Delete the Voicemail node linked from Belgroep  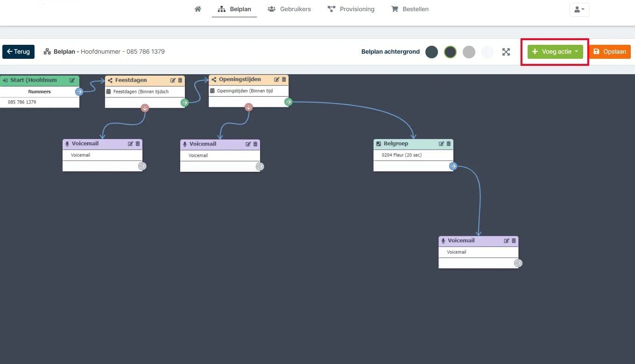pyautogui.click(x=514, y=241)
